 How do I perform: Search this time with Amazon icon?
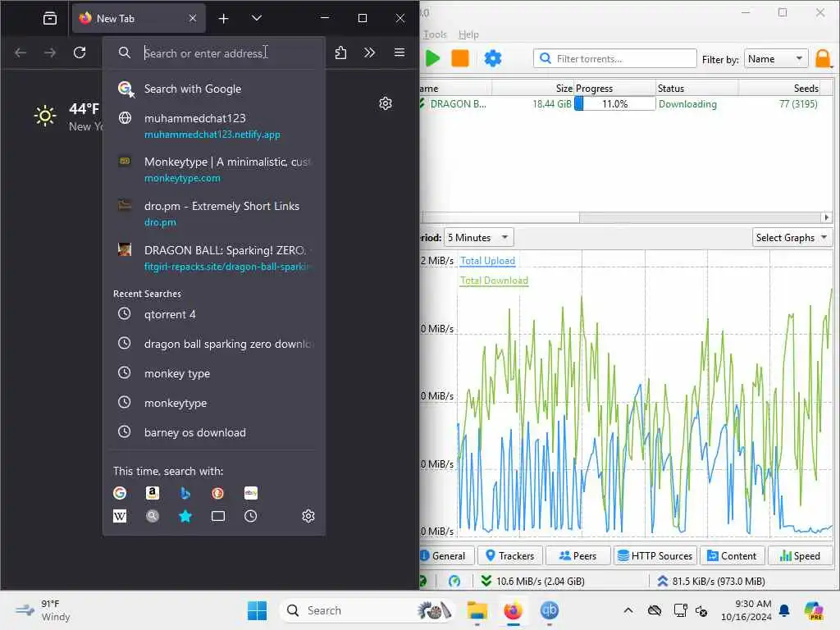coord(152,493)
